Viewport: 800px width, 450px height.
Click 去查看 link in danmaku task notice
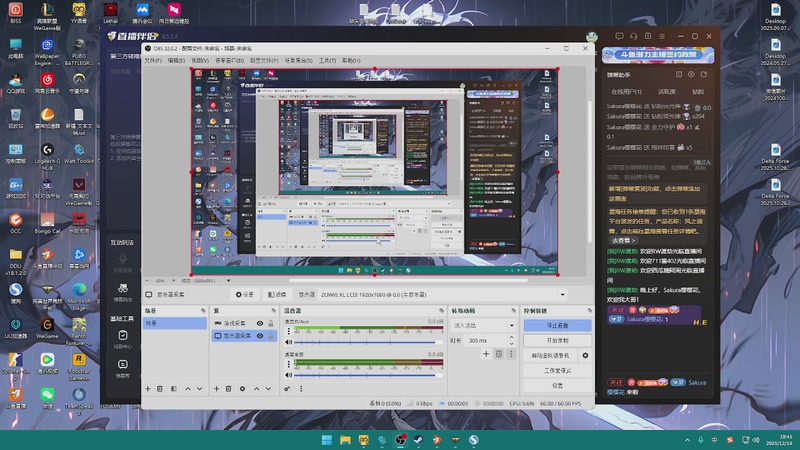(623, 240)
